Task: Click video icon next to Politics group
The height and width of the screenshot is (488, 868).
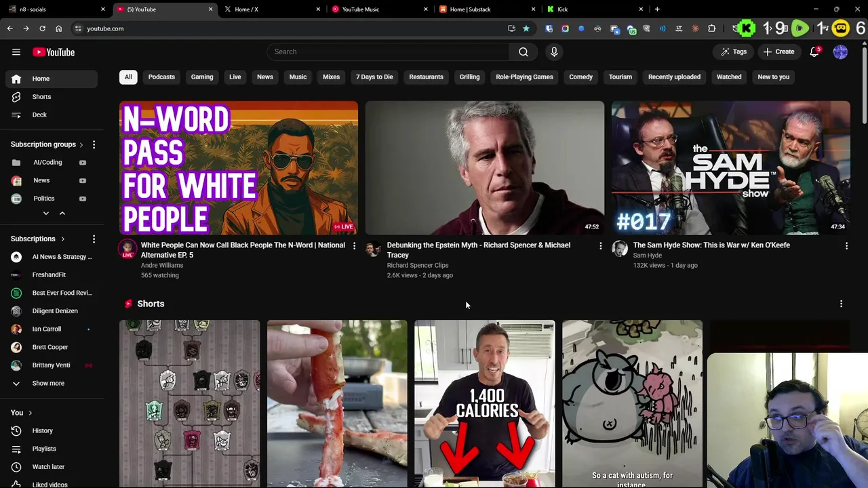Action: coord(83,199)
